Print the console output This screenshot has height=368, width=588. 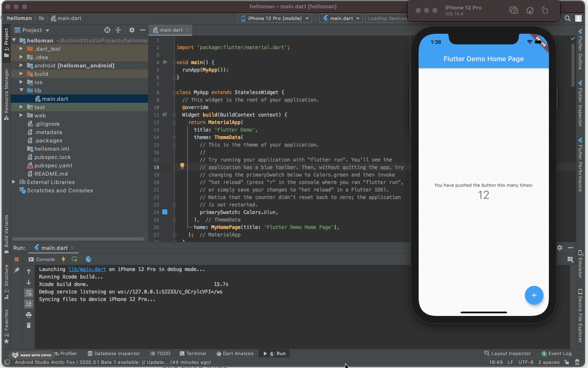pos(29,315)
